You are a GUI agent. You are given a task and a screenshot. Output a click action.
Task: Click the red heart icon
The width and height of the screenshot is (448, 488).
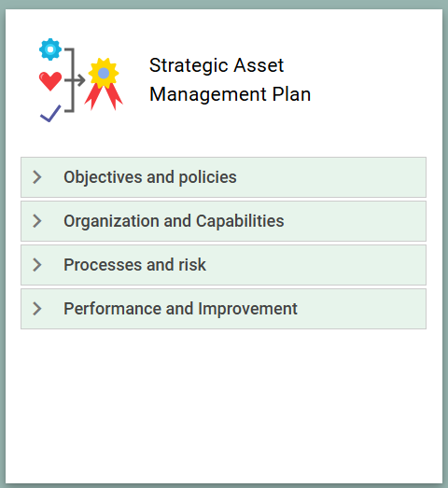coord(50,81)
